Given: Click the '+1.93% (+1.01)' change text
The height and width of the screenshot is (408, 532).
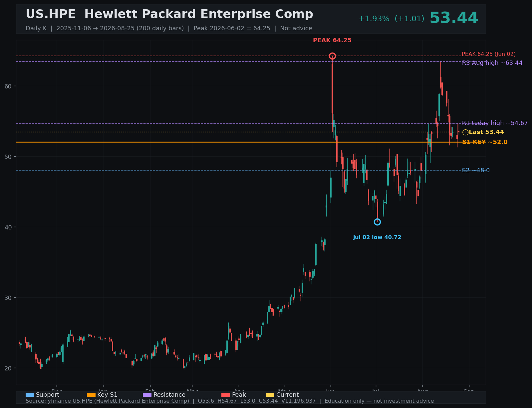Looking at the screenshot, I should [x=392, y=19].
